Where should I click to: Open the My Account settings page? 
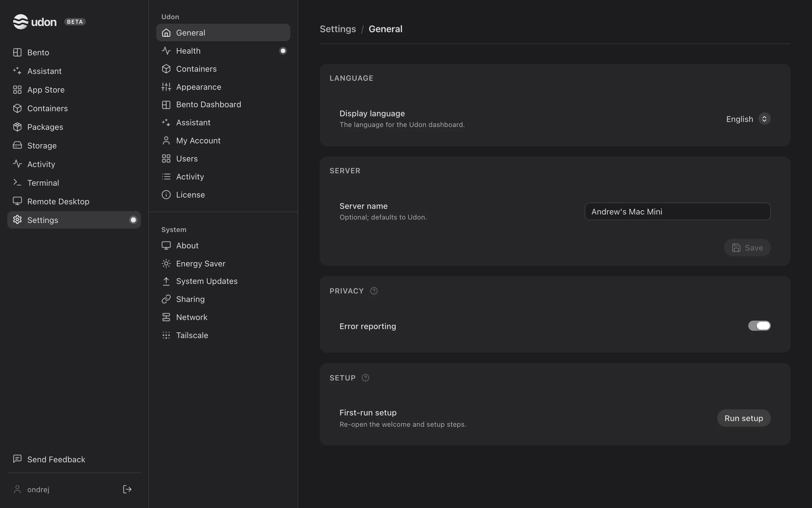pyautogui.click(x=223, y=141)
